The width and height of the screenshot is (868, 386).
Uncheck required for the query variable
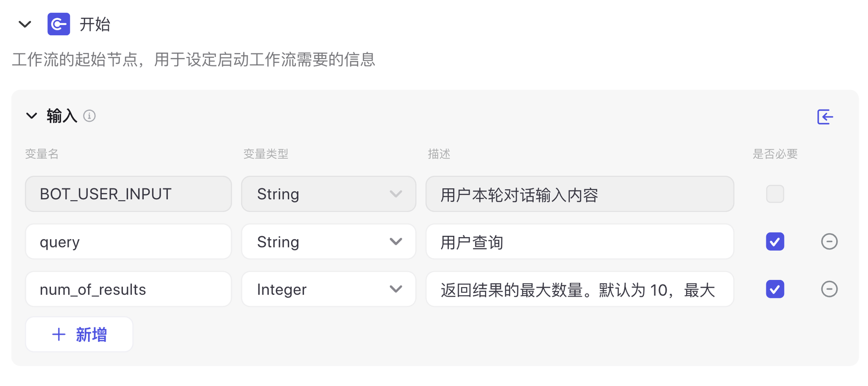[x=775, y=241]
